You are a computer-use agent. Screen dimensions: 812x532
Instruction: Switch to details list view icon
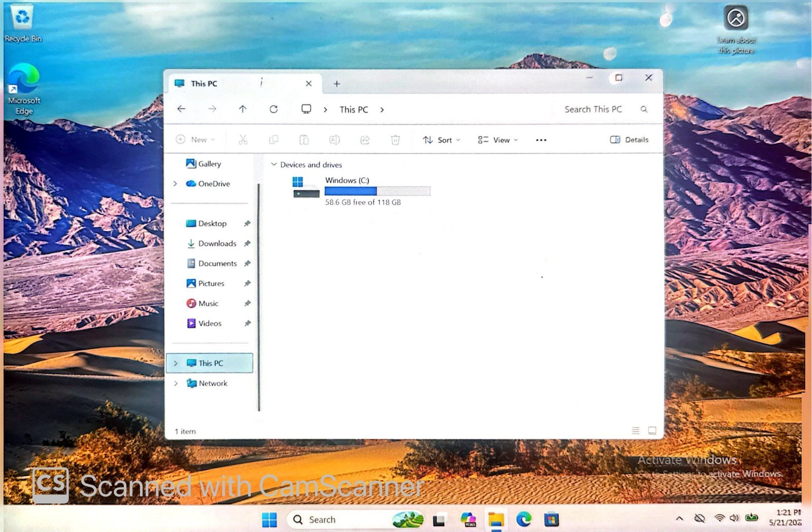pos(635,431)
